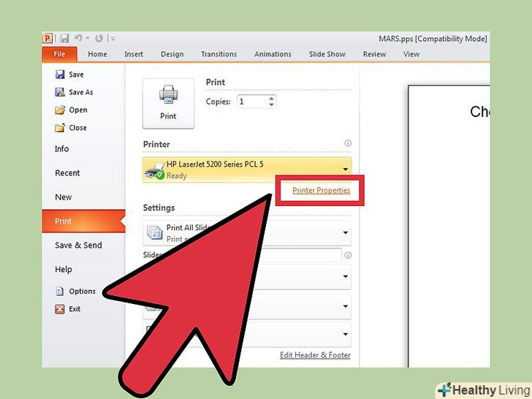This screenshot has width=532, height=399.
Task: Open the second-to-last settings dropdown arrow
Action: [x=346, y=306]
